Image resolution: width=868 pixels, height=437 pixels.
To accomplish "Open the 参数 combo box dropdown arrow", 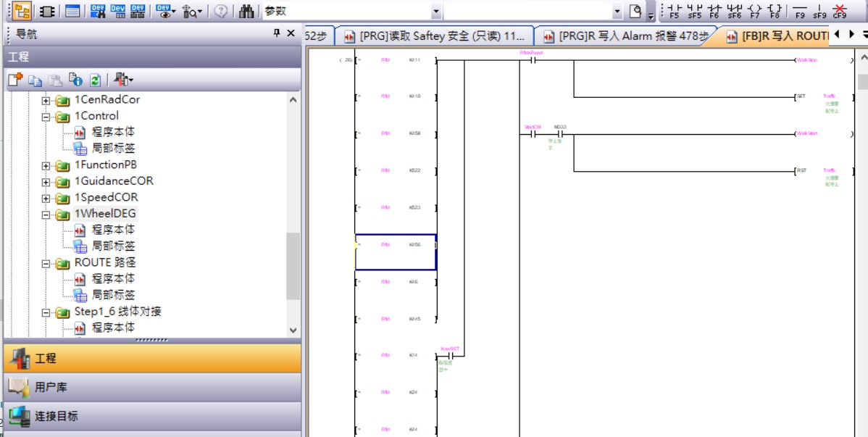I will click(x=435, y=12).
